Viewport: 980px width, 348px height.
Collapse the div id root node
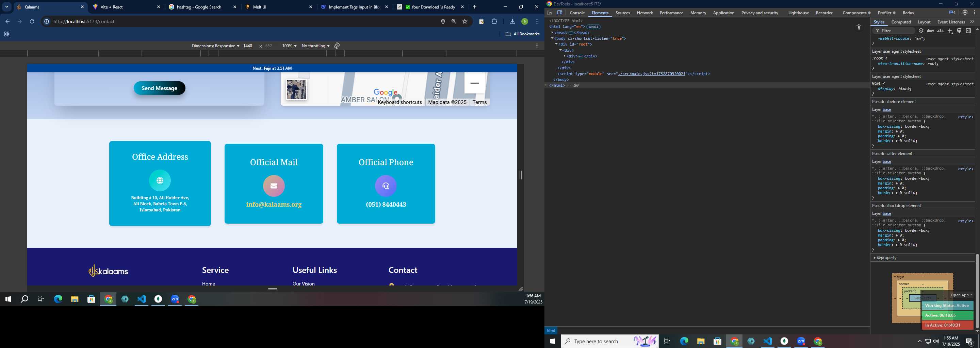tap(556, 45)
